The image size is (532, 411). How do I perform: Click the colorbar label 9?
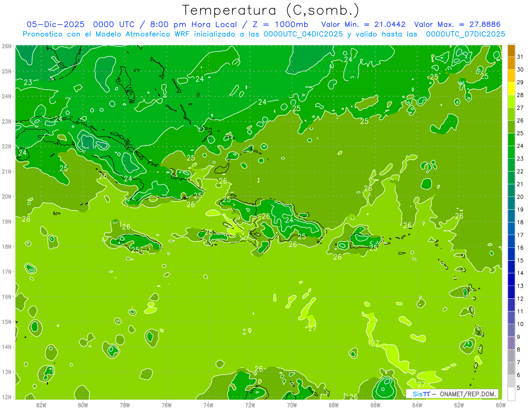518,337
